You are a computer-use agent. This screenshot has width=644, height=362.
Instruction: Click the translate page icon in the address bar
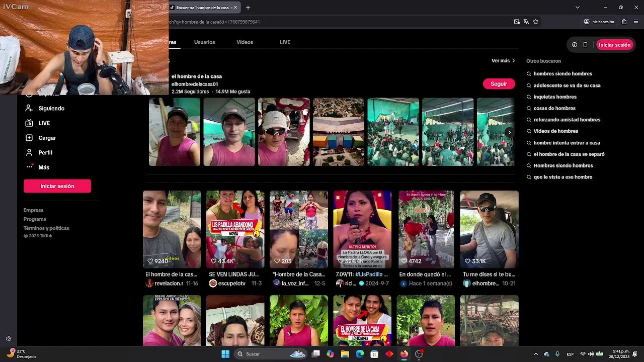[526, 22]
